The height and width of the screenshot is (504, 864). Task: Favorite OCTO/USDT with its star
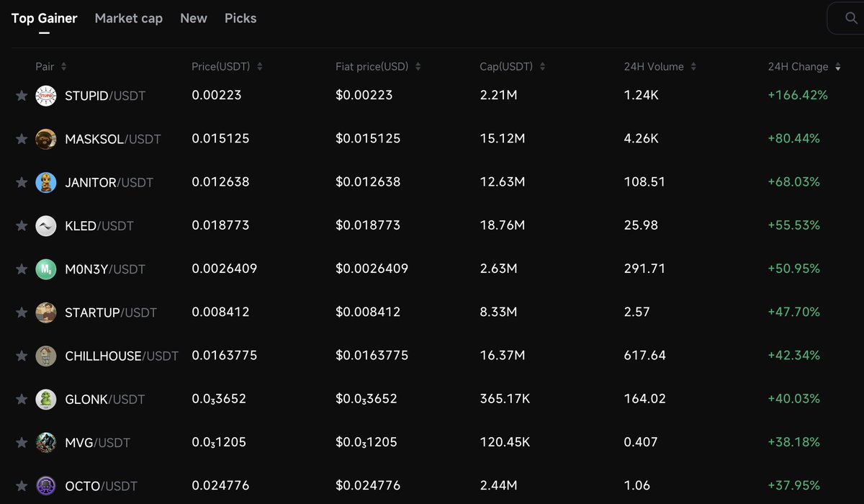pyautogui.click(x=22, y=485)
